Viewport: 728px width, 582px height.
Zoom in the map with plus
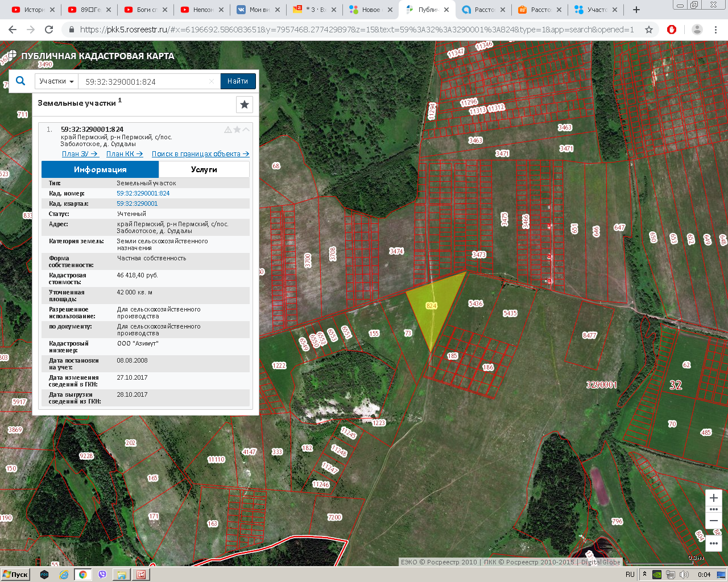coord(714,498)
